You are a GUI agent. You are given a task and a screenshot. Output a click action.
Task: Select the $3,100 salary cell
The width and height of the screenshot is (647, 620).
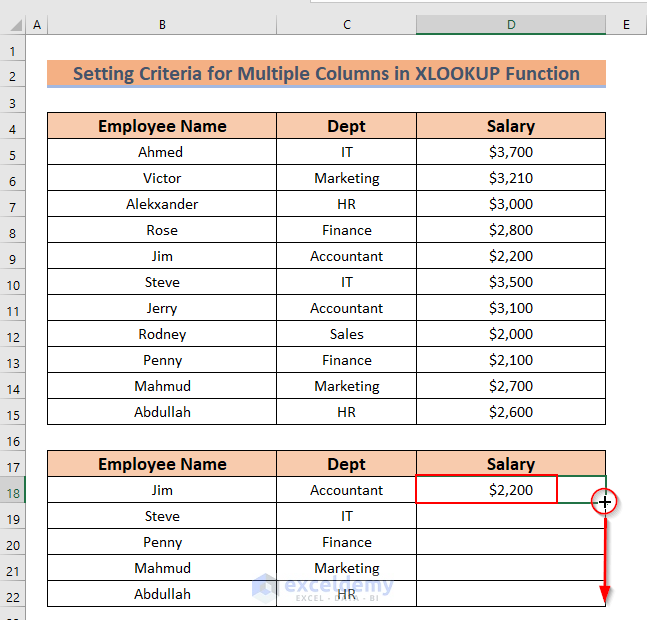tap(511, 308)
